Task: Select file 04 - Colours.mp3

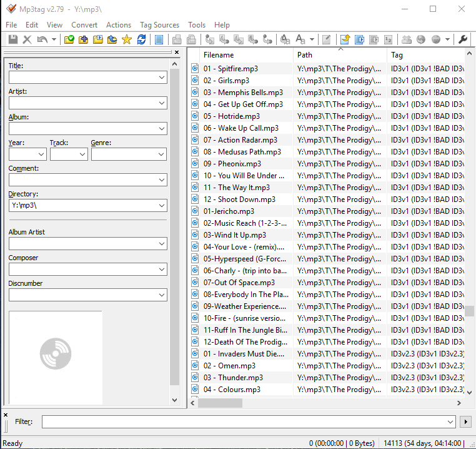Action: 232,390
